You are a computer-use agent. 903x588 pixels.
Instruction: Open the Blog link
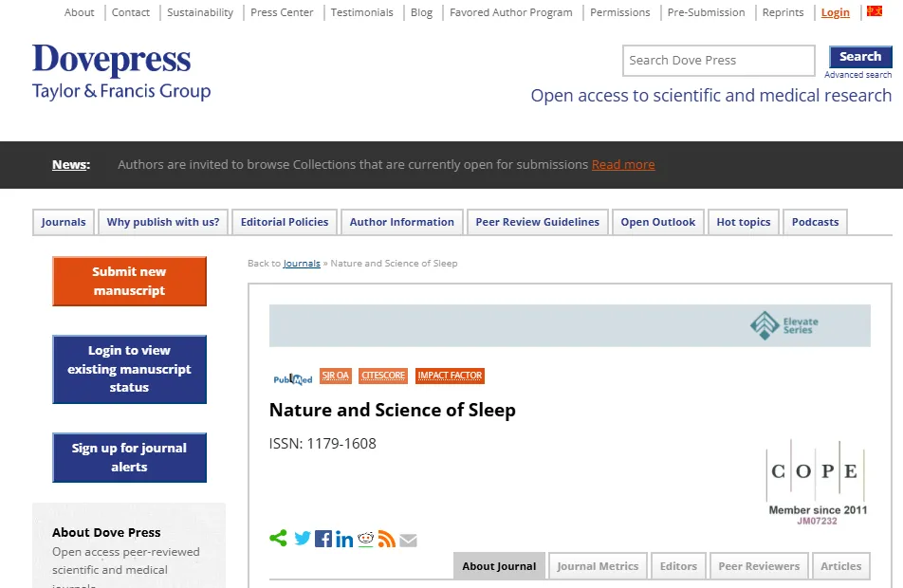click(421, 12)
